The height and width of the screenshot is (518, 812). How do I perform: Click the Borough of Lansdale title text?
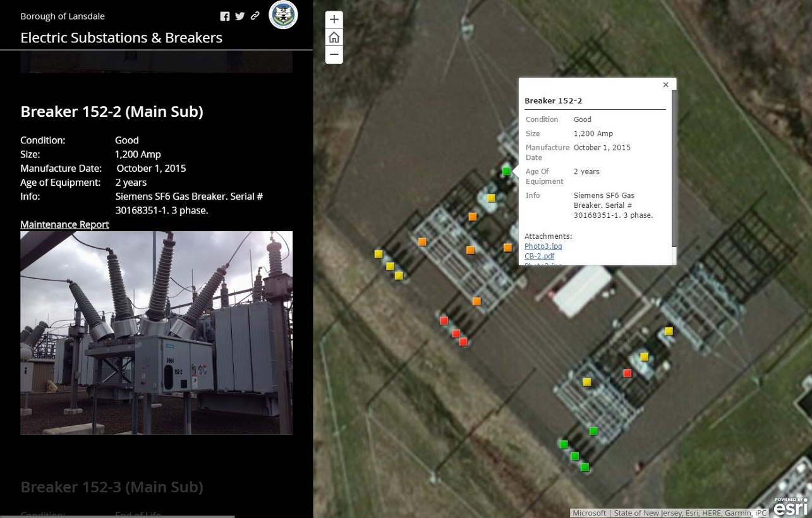pos(63,16)
